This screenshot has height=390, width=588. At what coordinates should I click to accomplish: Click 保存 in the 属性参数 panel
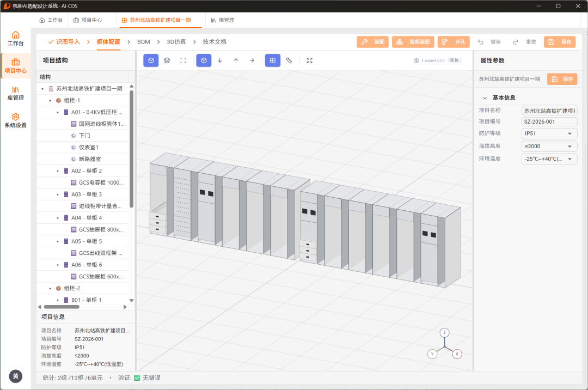[x=562, y=79]
